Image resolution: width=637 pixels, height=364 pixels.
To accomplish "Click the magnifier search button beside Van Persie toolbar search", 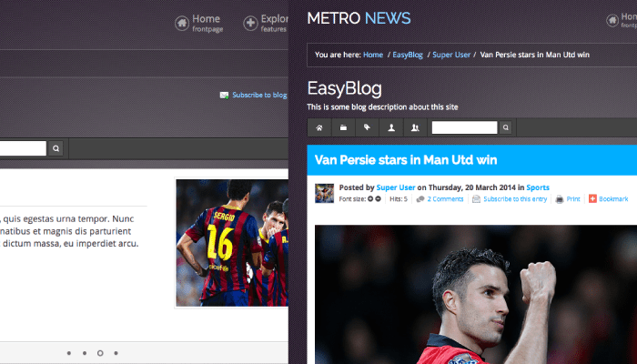I will point(506,127).
